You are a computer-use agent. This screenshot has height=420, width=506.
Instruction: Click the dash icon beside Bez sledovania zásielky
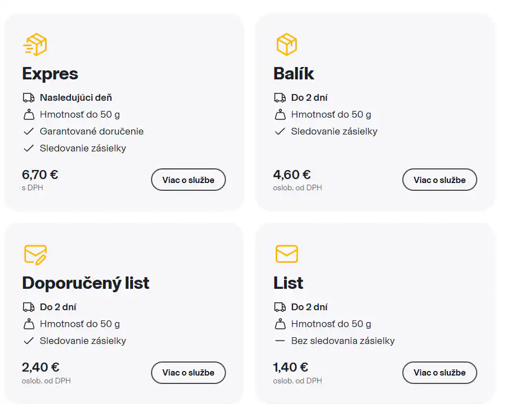(x=280, y=341)
